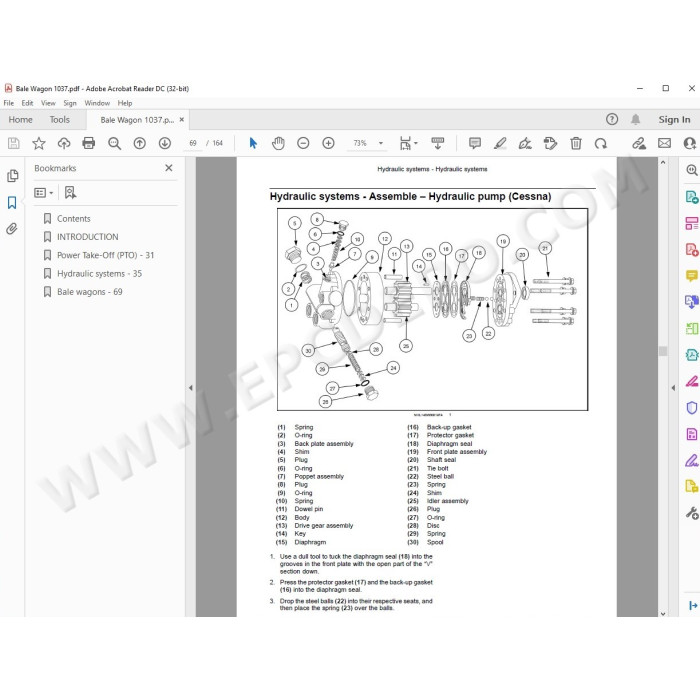Add a sticky note comment
Screen dimensions: 700x700
475,143
